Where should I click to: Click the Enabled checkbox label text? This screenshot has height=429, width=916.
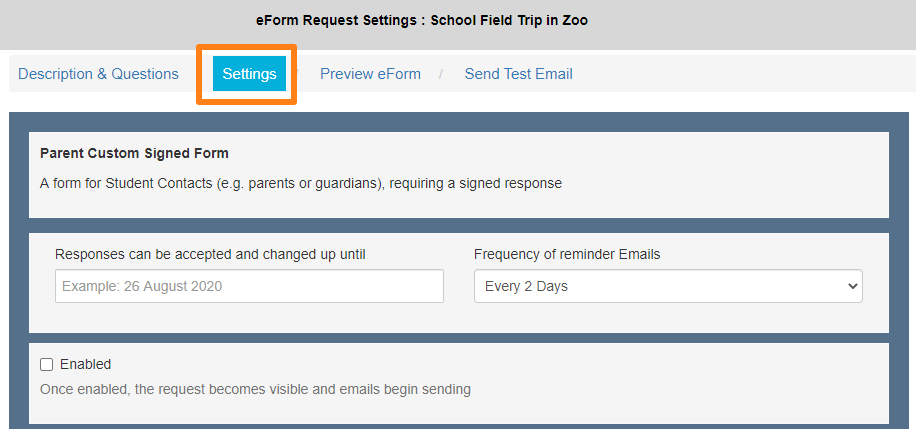[85, 364]
